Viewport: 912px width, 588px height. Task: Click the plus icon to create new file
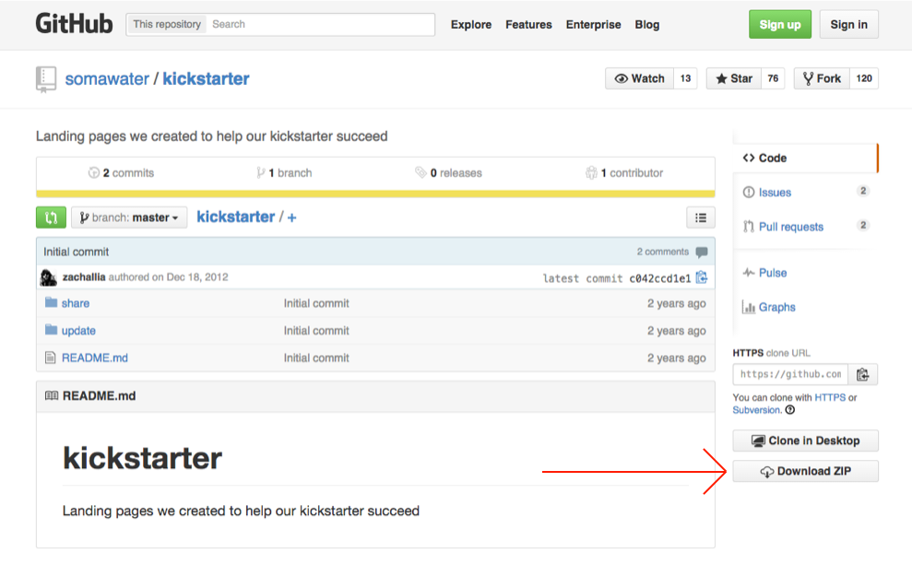(292, 218)
